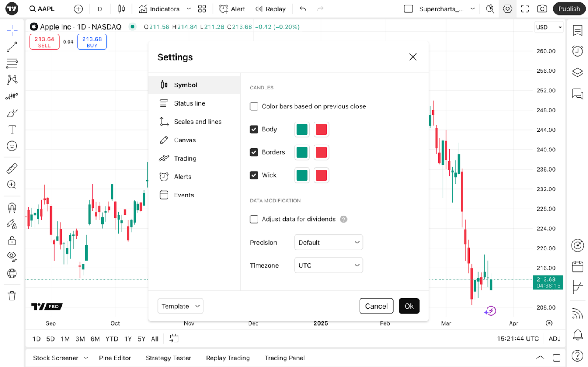Uncheck the Wick checkbox

pos(254,175)
